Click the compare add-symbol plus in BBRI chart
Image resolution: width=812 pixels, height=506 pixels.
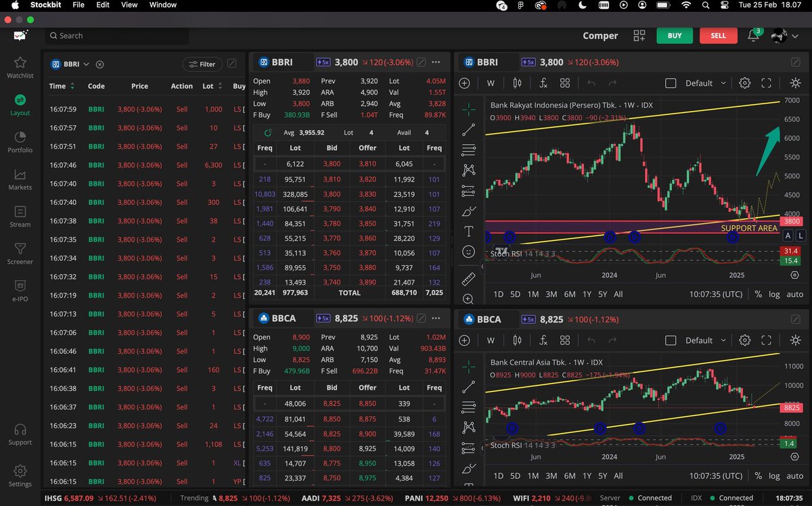(x=464, y=83)
